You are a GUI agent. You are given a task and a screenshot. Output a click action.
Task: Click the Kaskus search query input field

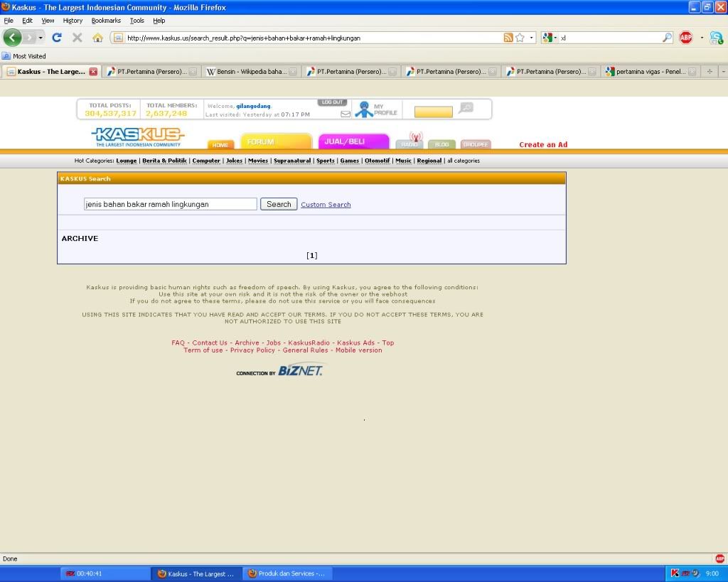pyautogui.click(x=171, y=204)
